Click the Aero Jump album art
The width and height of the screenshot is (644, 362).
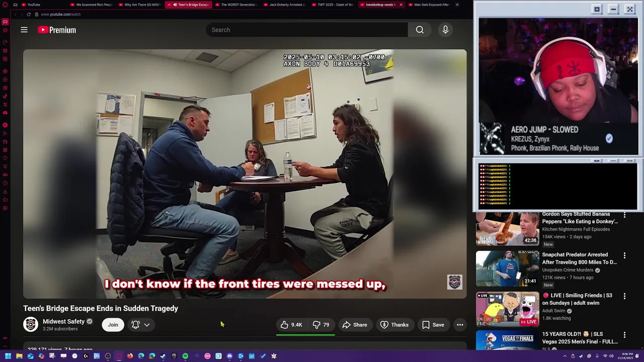pos(493,138)
